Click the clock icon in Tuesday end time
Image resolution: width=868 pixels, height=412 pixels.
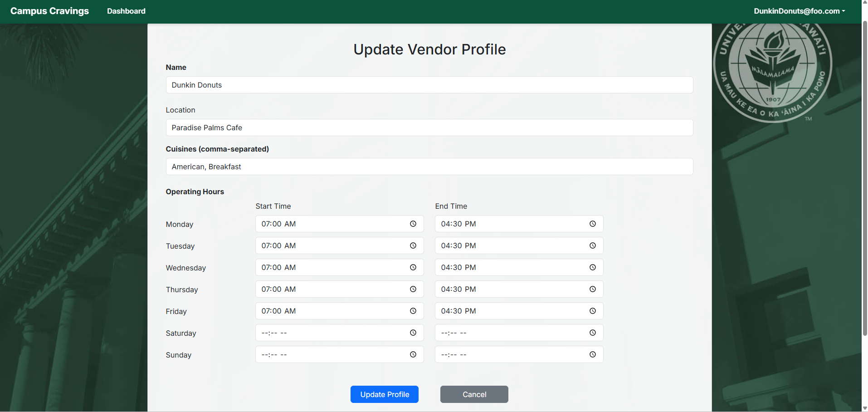592,245
